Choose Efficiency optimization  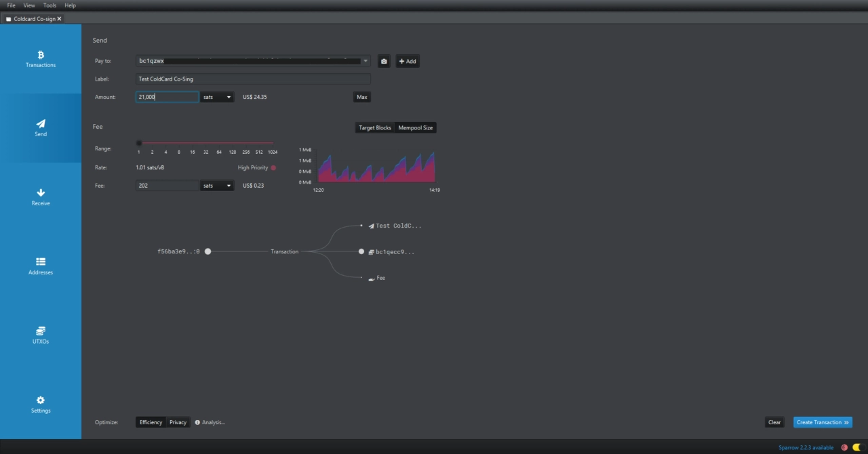151,422
